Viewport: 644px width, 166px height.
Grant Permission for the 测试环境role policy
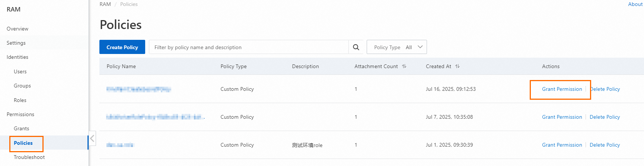click(562, 145)
